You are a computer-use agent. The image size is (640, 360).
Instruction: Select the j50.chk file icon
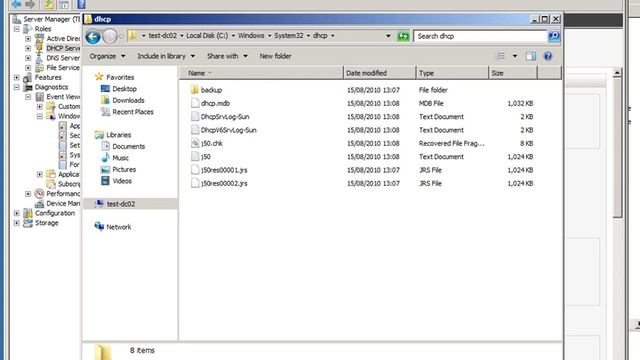coord(195,143)
